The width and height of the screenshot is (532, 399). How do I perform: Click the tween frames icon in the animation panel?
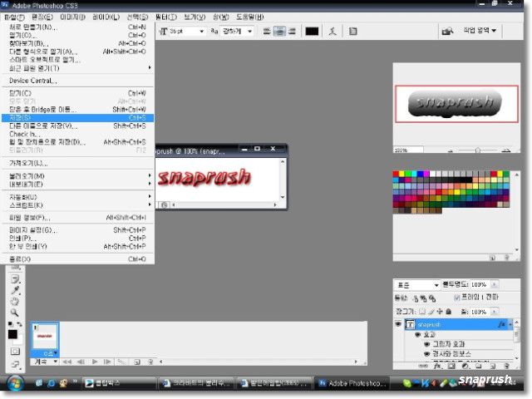pyautogui.click(x=121, y=362)
